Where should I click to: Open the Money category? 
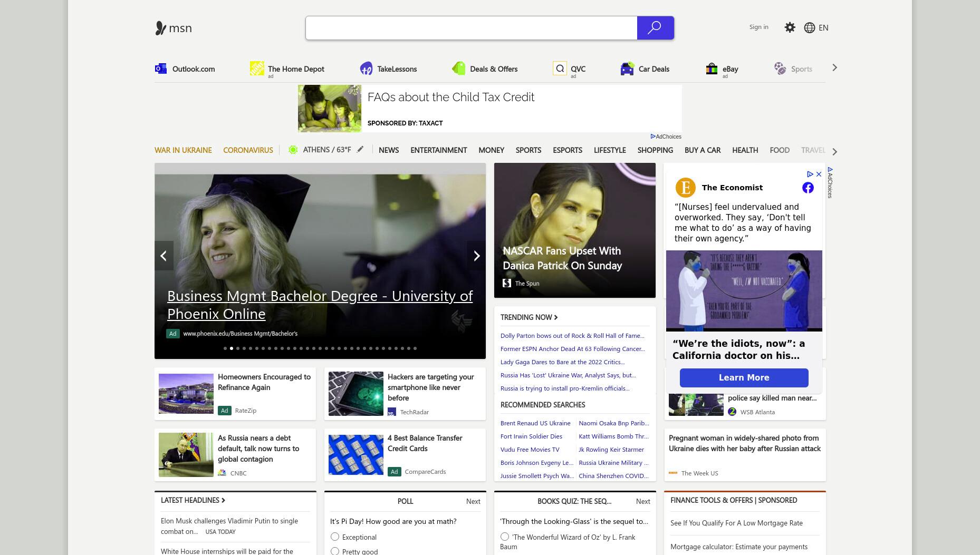(492, 150)
